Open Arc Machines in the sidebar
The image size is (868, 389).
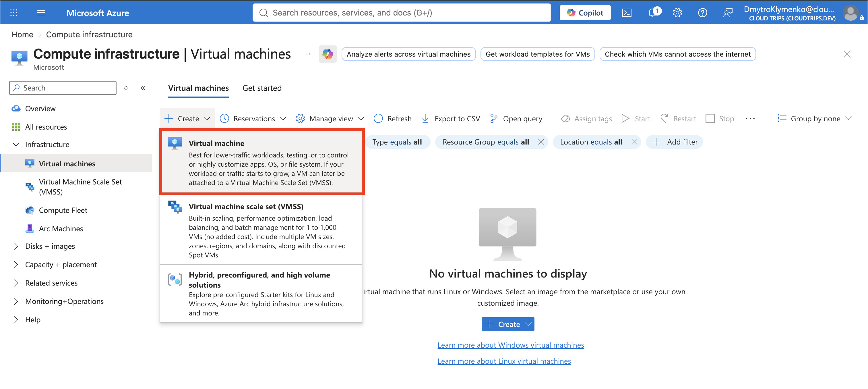pyautogui.click(x=61, y=229)
